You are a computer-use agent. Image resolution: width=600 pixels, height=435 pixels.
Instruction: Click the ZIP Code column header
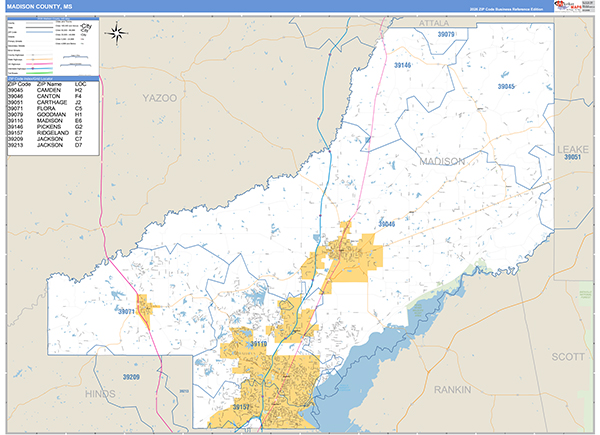point(19,86)
